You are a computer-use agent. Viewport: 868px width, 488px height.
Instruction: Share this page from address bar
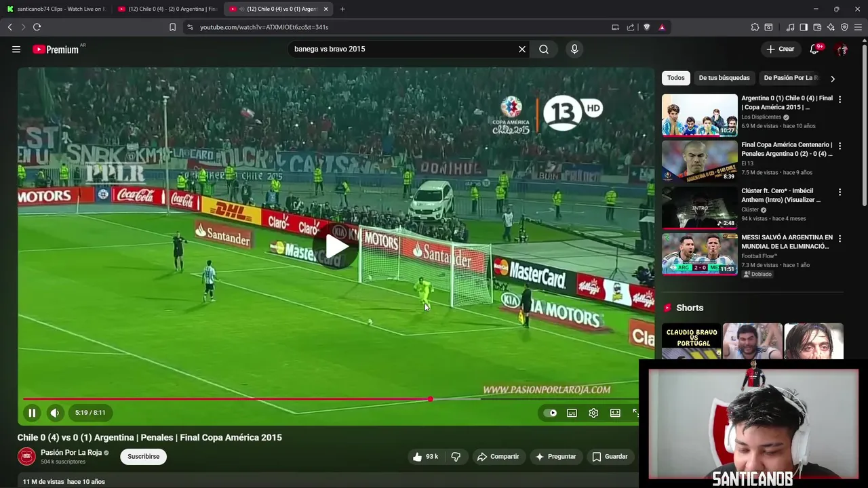(631, 27)
